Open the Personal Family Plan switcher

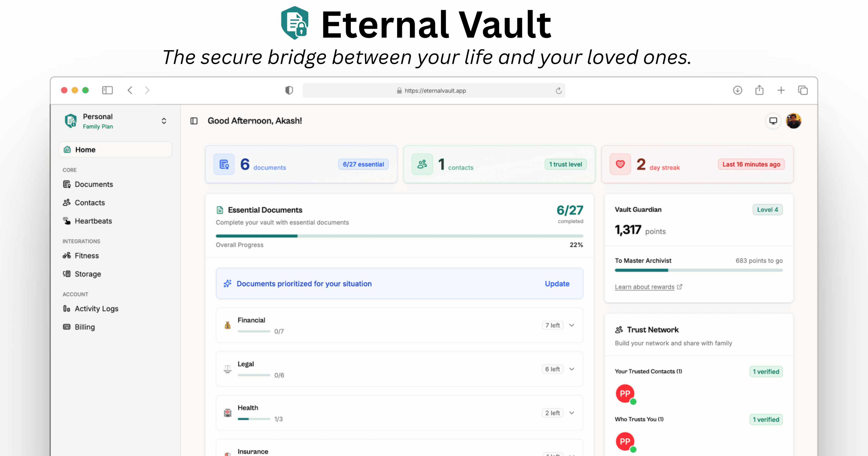click(164, 121)
